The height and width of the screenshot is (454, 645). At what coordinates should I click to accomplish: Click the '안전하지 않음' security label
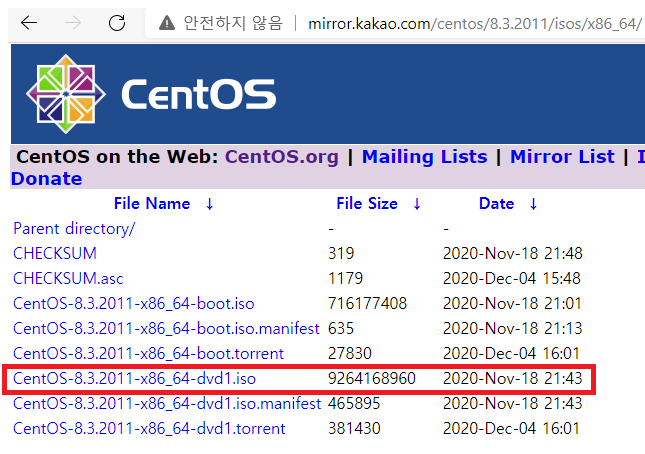[x=233, y=23]
